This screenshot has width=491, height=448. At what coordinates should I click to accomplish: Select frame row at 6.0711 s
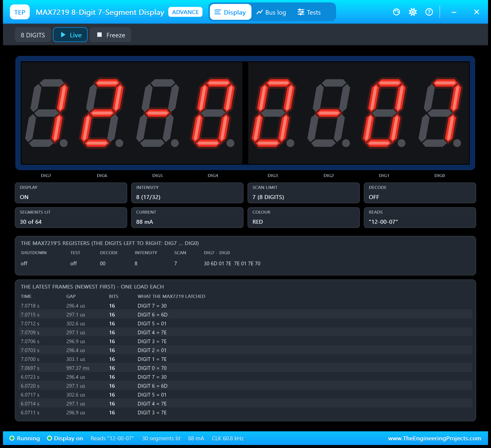(x=245, y=413)
